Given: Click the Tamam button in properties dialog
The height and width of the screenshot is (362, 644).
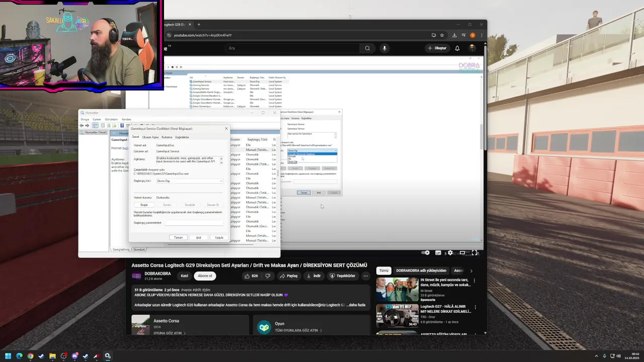Looking at the screenshot, I should pos(179,237).
